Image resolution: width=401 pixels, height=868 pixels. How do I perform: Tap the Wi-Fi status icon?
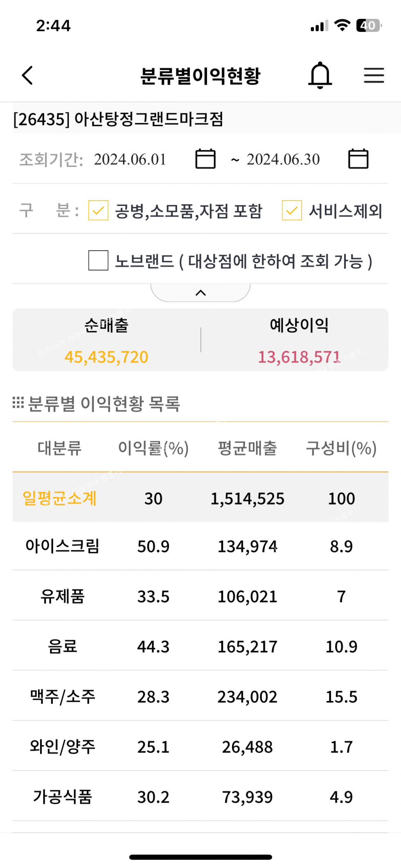pos(342,25)
